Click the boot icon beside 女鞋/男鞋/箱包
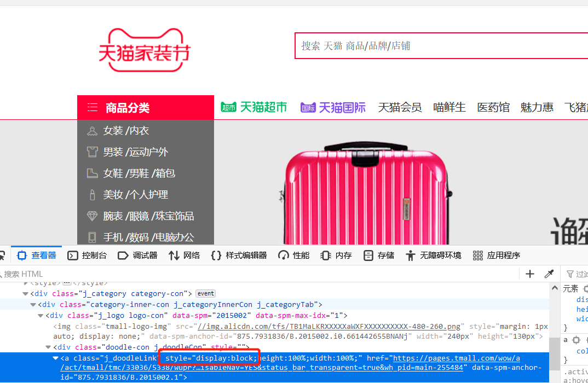Viewport: 588px width, 383px height. coord(92,173)
